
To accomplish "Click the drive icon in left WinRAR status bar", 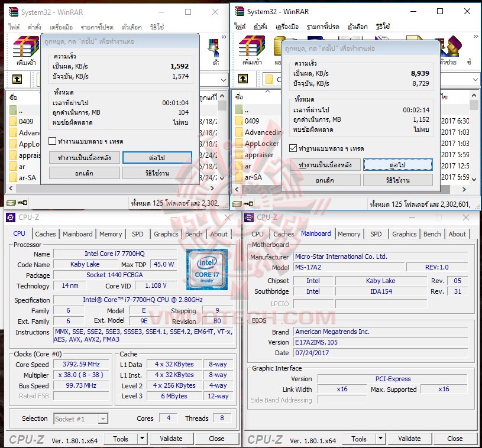I will point(11,203).
